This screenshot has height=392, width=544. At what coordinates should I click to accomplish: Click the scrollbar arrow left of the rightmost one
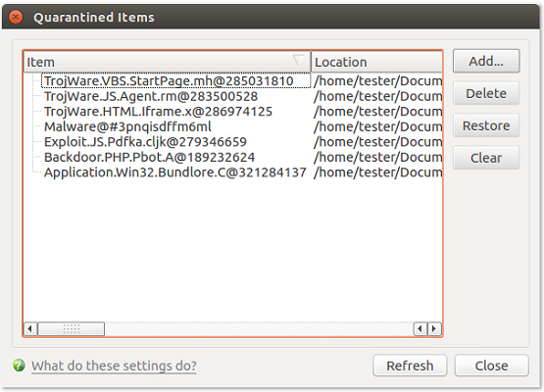click(420, 328)
